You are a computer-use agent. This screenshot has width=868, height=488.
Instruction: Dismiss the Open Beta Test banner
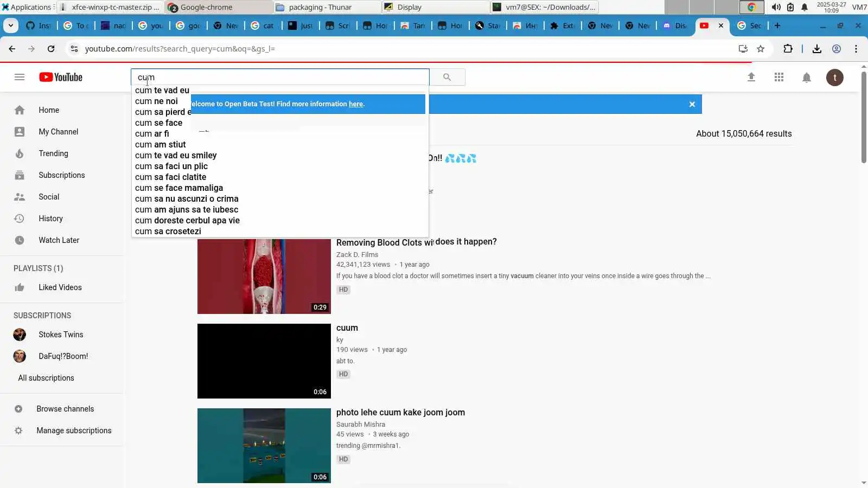coord(692,104)
